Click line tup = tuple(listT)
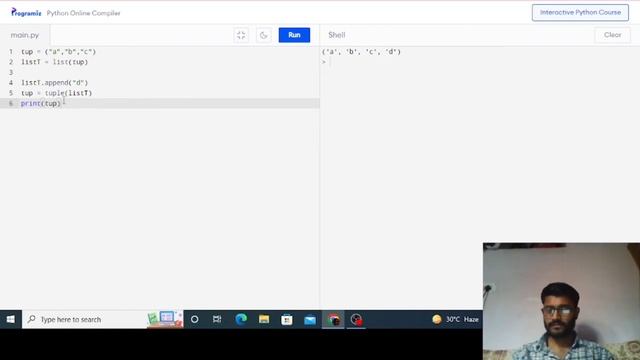The image size is (640, 360). [x=56, y=93]
